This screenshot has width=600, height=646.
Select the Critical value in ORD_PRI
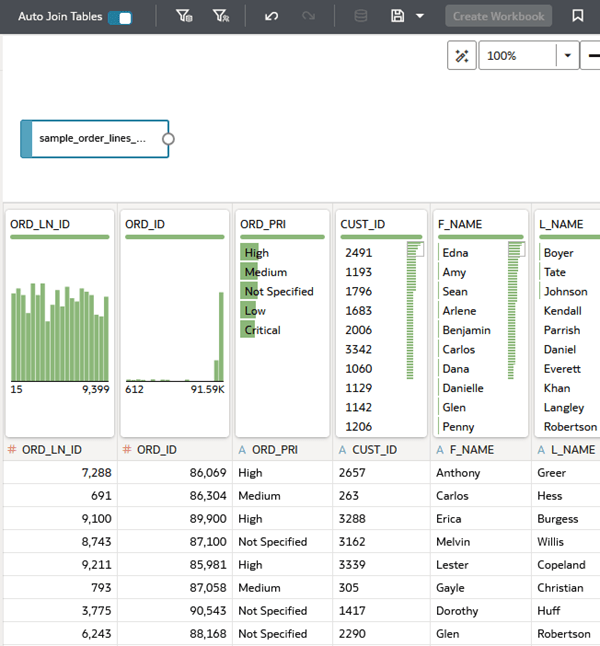(x=262, y=330)
